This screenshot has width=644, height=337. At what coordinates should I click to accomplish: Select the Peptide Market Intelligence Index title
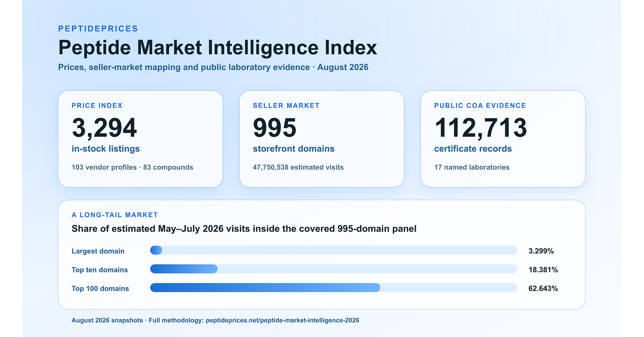tap(218, 47)
